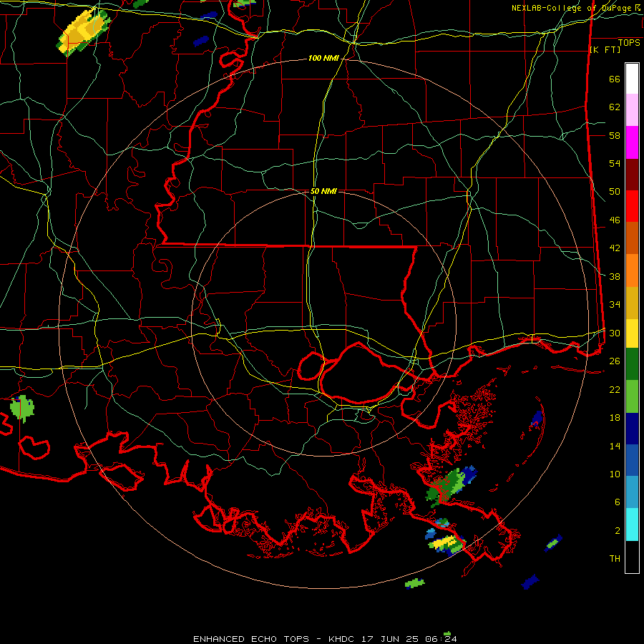The image size is (644, 644).
Task: Click the "26" legend value
Action: [615, 361]
